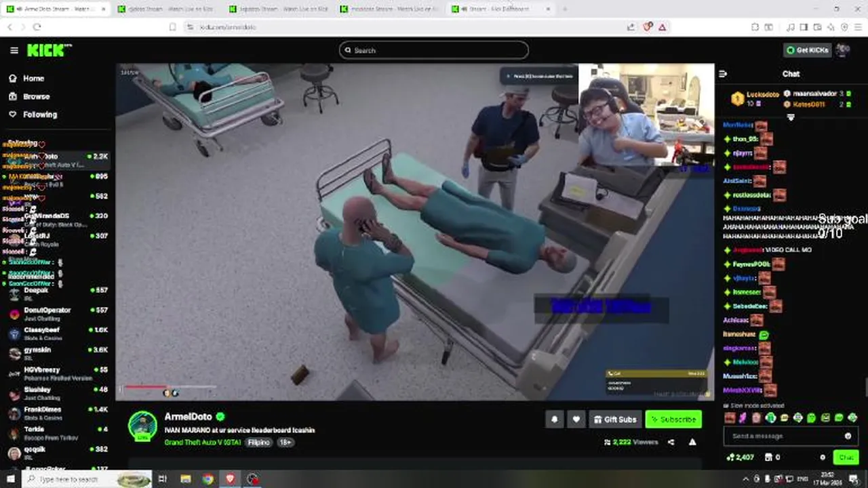Click the address bar URL

point(228,27)
